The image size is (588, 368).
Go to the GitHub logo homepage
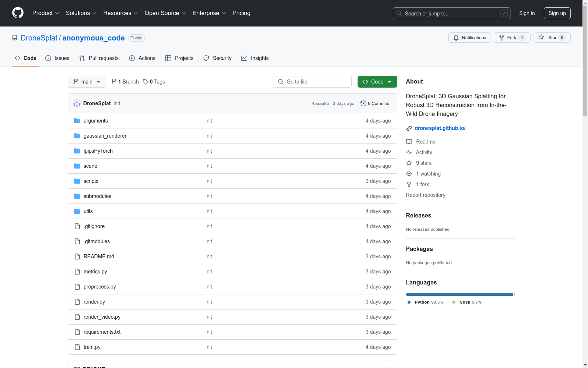[18, 13]
